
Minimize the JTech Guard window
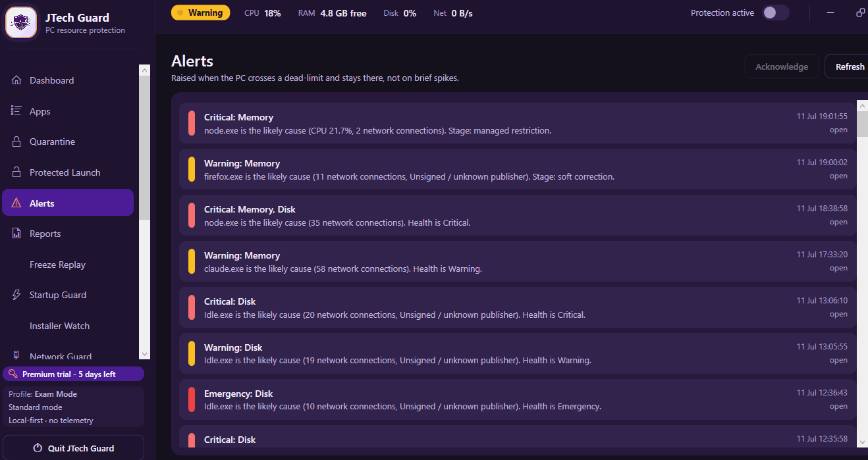click(830, 13)
